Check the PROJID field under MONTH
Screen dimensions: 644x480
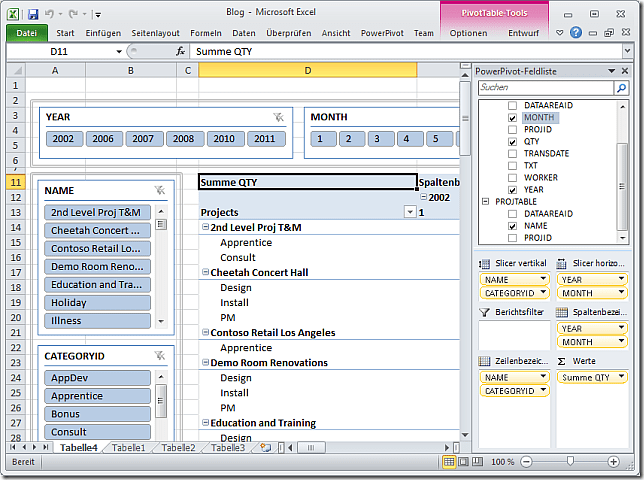(512, 129)
